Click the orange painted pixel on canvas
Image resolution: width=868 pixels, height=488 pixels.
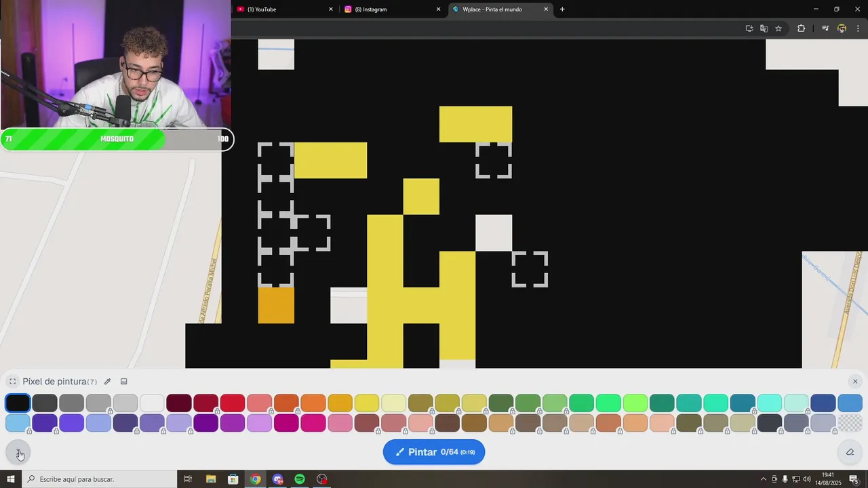click(x=276, y=306)
